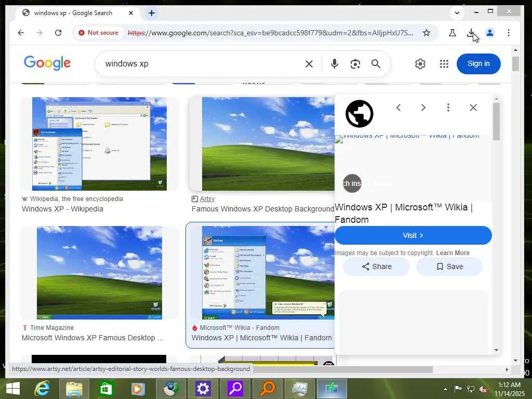Screen dimensions: 532x399
Task: Click the Artsy source link
Action: (207, 199)
